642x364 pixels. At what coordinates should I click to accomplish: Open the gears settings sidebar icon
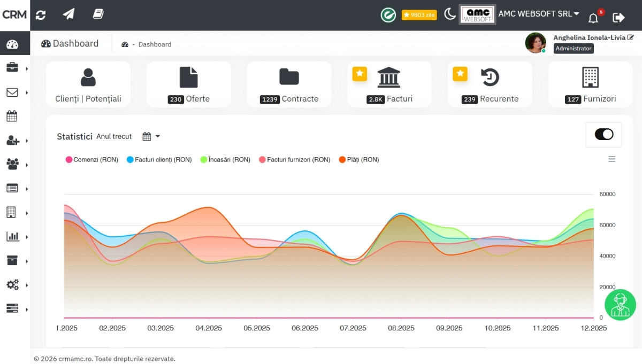(x=13, y=284)
